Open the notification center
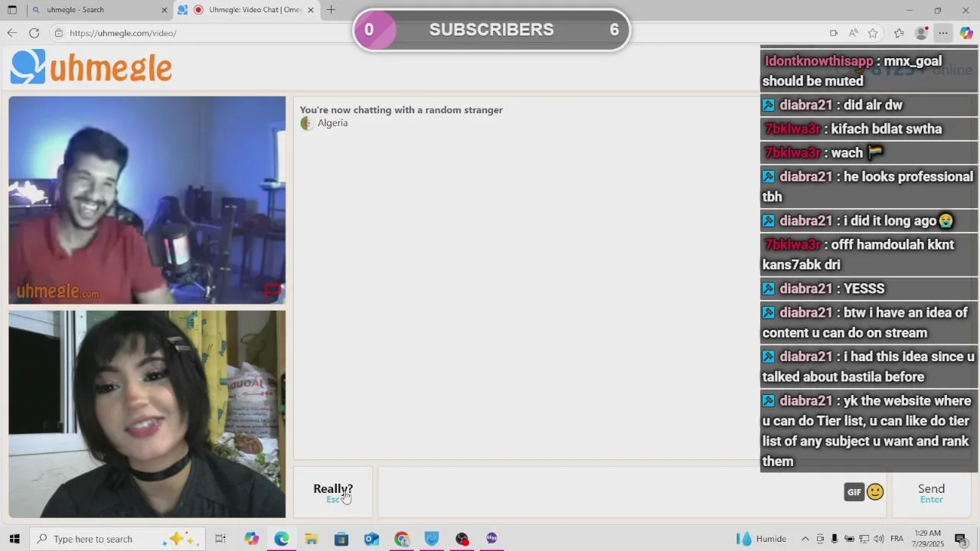 961,539
